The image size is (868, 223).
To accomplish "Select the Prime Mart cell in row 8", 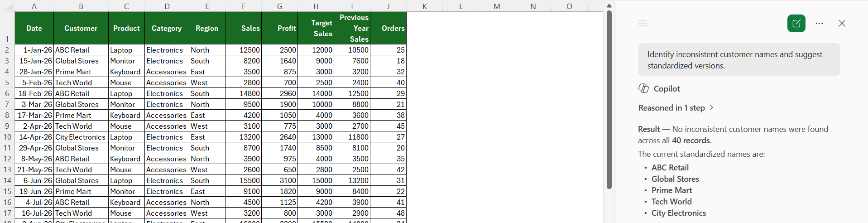I will [x=81, y=115].
